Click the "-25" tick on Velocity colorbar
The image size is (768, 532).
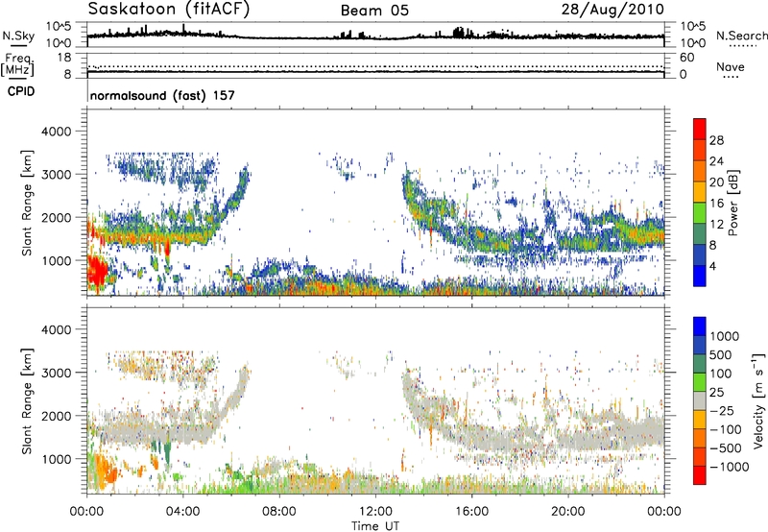pos(722,410)
